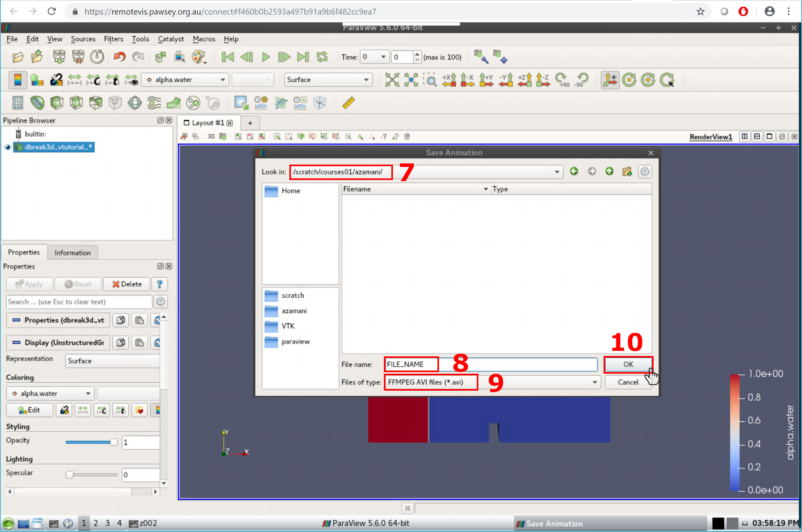Click the Save Data toolbar icon
This screenshot has height=532, width=802.
pyautogui.click(x=37, y=57)
